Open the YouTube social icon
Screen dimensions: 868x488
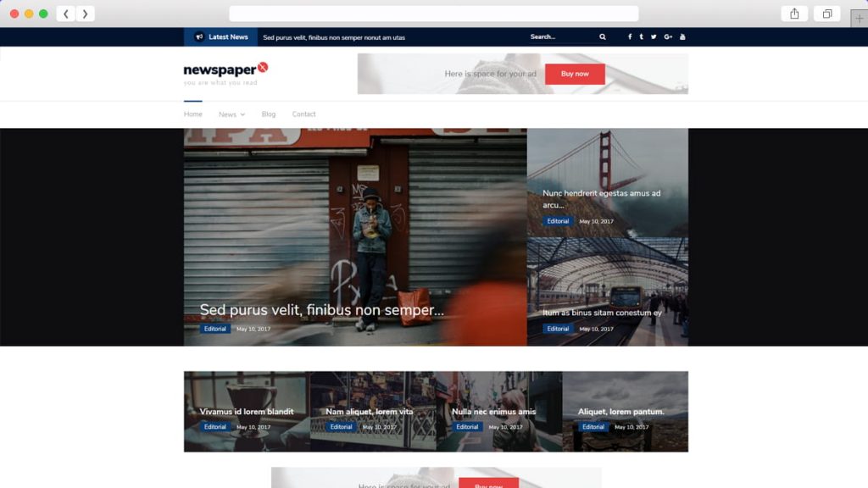[x=682, y=37]
